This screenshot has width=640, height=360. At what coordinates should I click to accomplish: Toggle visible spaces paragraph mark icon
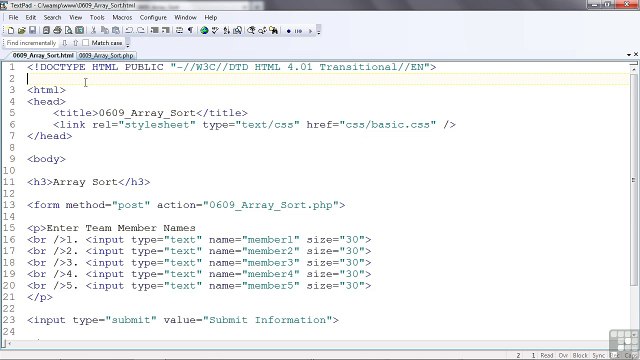click(x=190, y=31)
